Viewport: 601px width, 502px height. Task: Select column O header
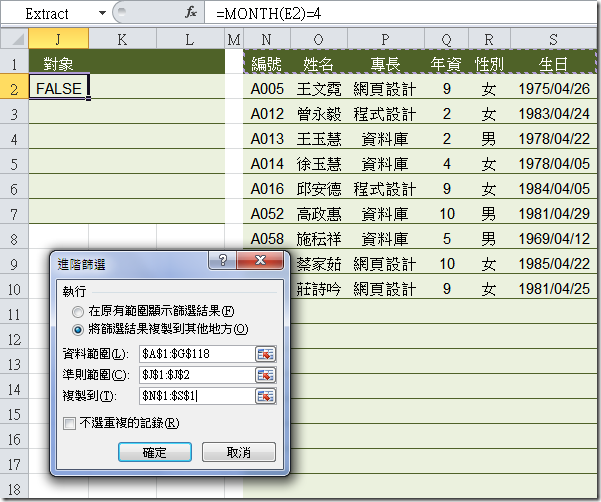tap(319, 39)
